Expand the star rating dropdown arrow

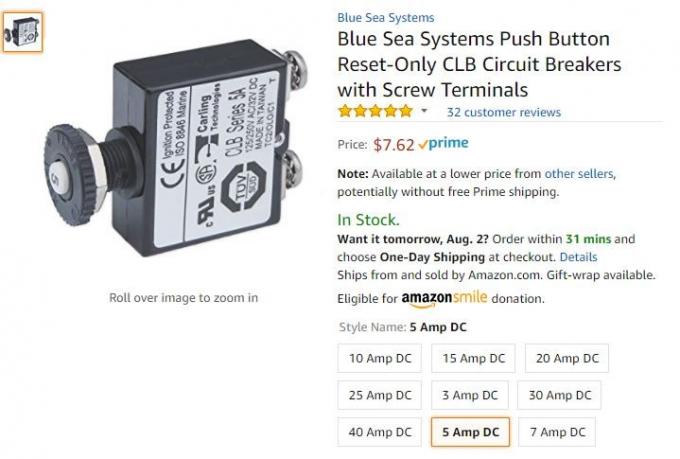pos(424,112)
